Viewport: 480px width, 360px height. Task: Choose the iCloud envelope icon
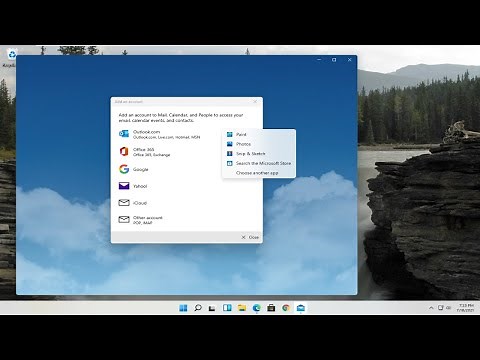[124, 203]
